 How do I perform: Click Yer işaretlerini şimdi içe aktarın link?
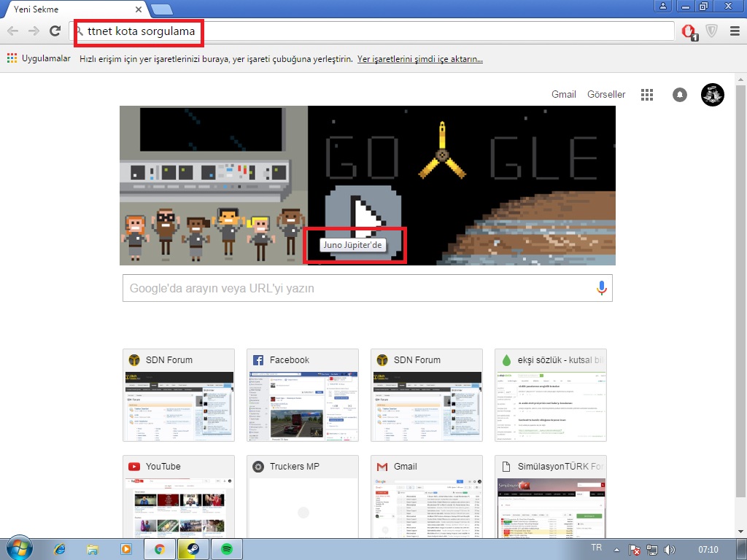tap(419, 59)
